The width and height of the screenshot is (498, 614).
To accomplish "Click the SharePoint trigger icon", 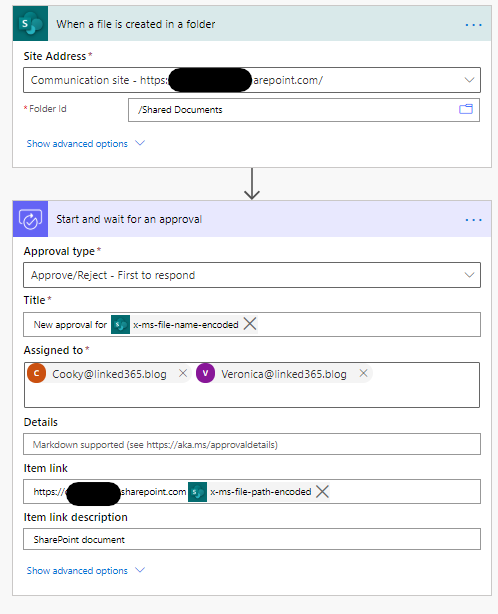I will [31, 23].
